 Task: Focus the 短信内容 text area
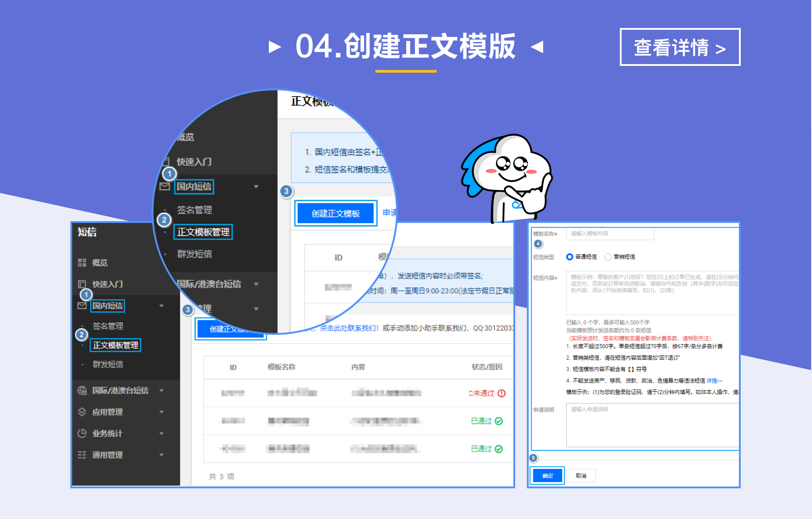point(652,293)
